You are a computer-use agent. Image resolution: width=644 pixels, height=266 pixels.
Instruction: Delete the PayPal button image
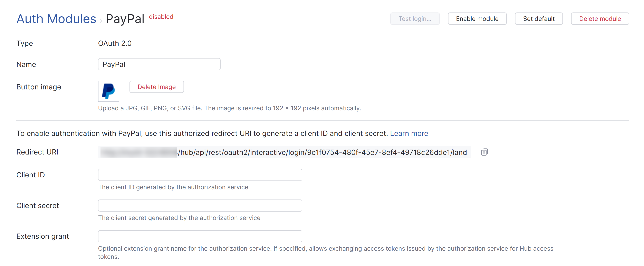156,87
